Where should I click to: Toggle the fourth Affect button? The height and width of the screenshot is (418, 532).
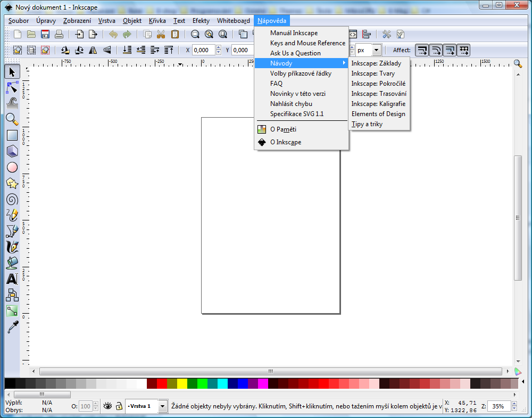point(464,50)
